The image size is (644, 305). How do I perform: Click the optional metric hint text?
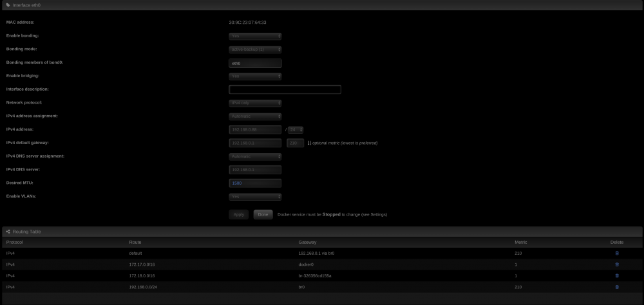(x=345, y=143)
